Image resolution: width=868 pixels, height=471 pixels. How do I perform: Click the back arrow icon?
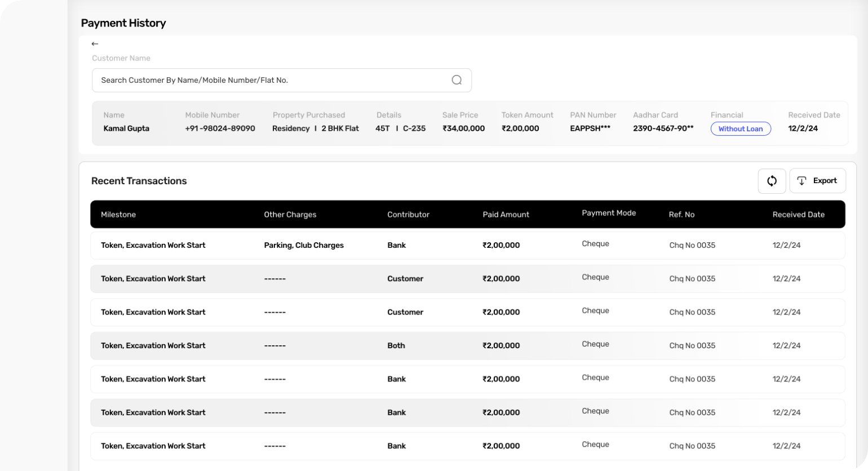[x=95, y=44]
